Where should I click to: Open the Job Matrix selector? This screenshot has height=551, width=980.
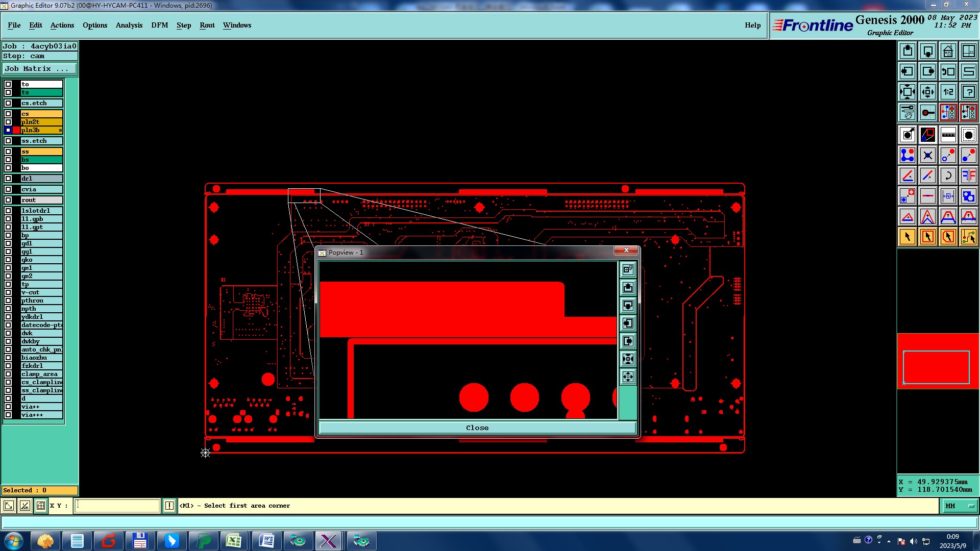[x=40, y=68]
